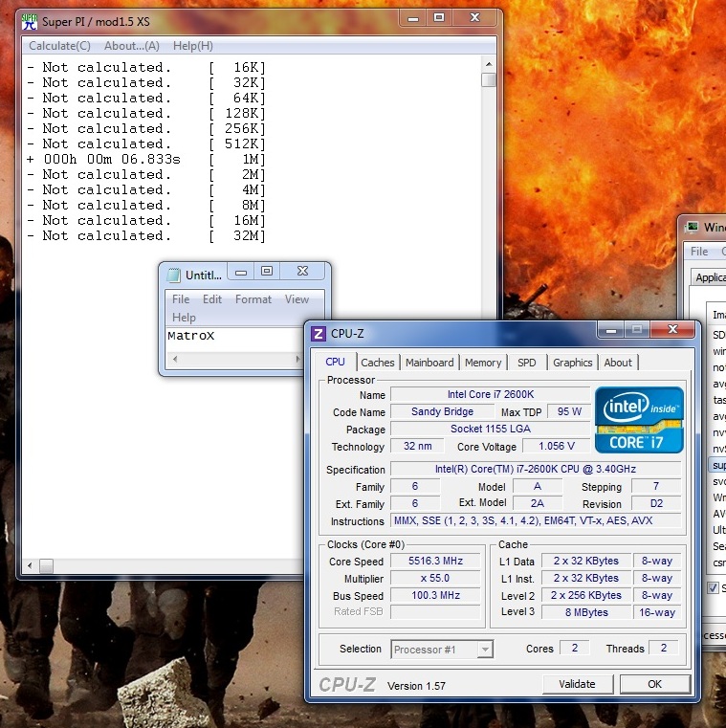Click the Intel Core i7 logo badge
This screenshot has height=728, width=726.
click(x=639, y=419)
